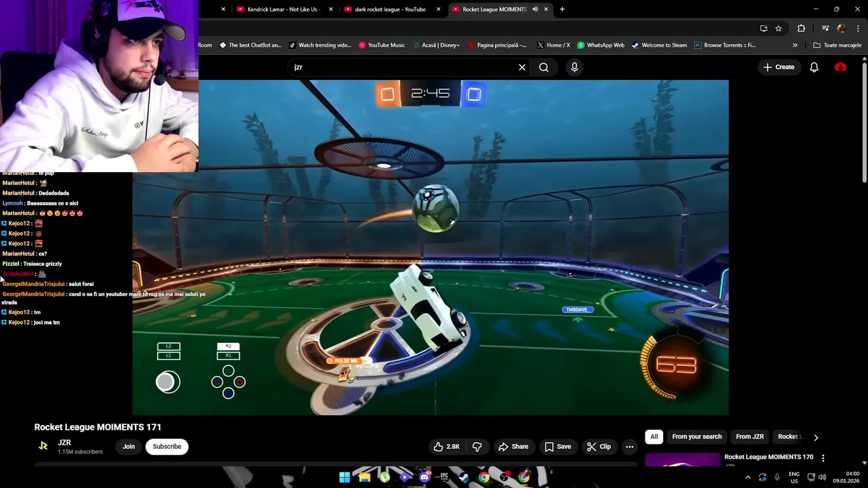Screen dimensions: 868x488
Task: Open the YouTube account avatar menu
Action: click(841, 67)
